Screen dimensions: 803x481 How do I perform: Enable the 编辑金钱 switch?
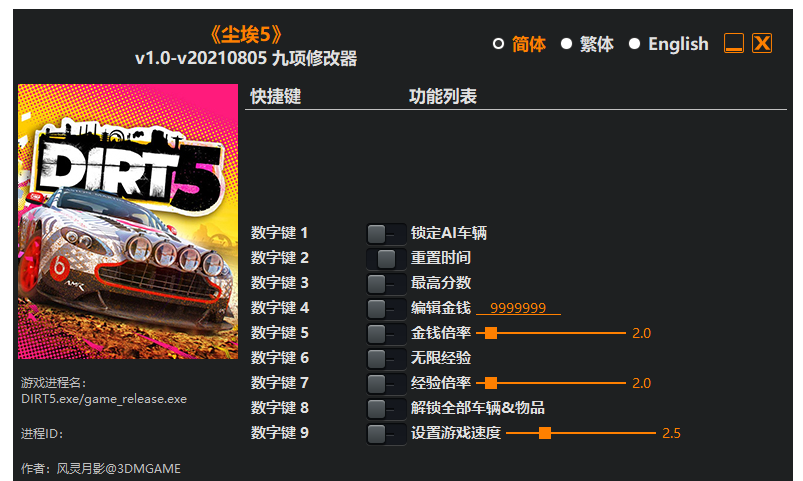click(387, 308)
